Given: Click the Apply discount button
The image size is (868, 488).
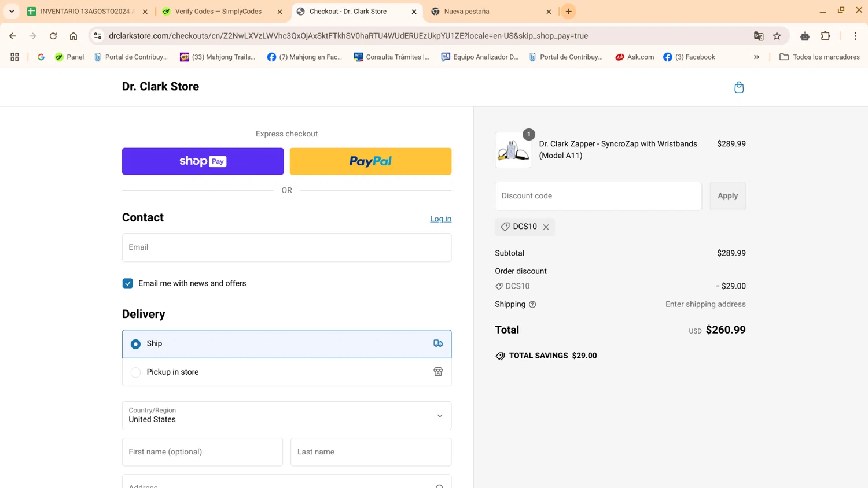Looking at the screenshot, I should pos(727,196).
